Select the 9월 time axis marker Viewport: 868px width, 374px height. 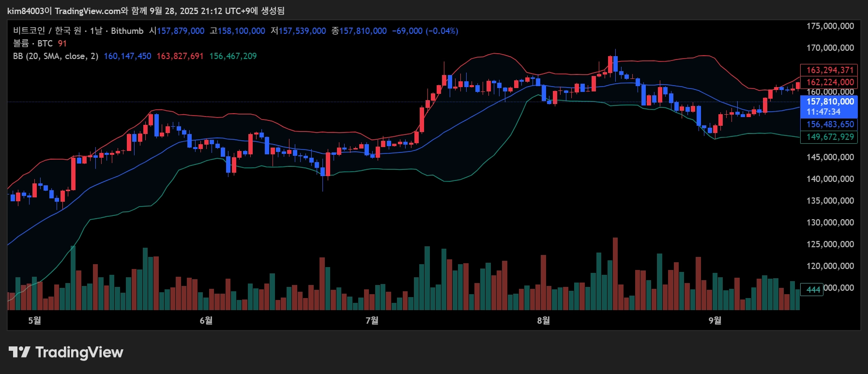715,320
